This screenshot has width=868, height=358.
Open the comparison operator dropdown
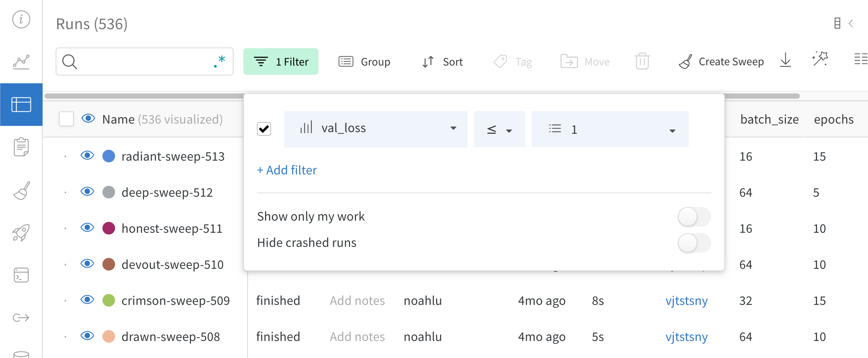500,129
